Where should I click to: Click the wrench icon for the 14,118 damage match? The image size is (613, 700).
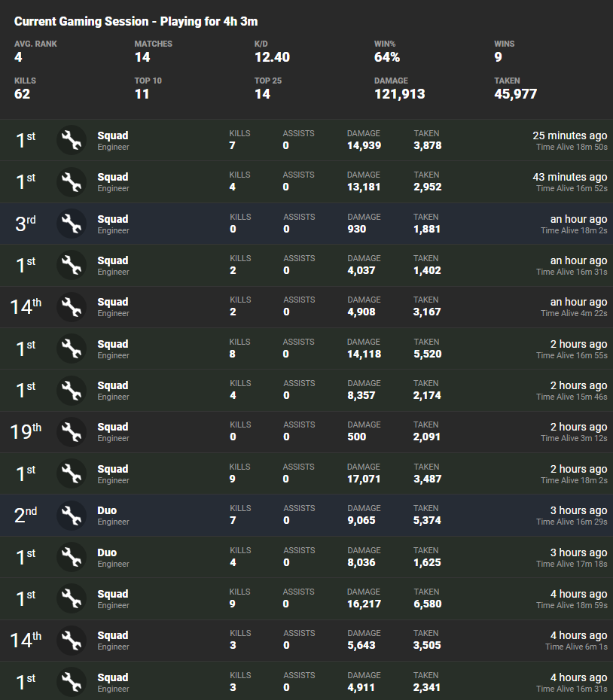coord(72,349)
